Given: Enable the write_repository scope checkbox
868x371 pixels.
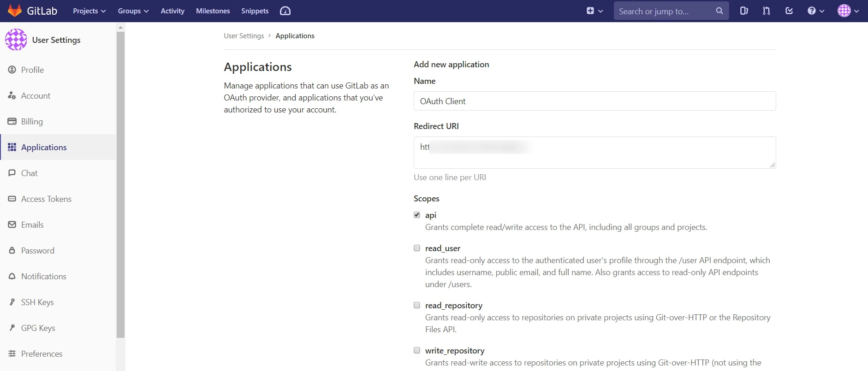Looking at the screenshot, I should 417,350.
